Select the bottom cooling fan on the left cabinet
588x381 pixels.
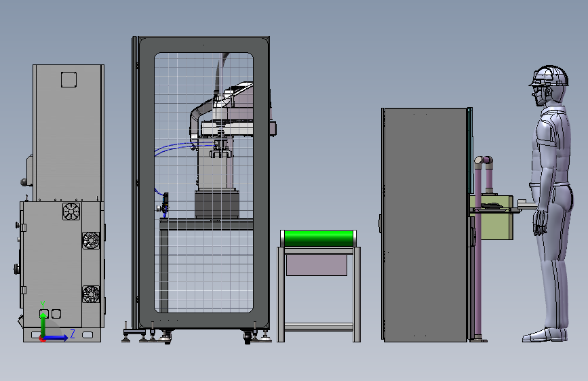pos(91,294)
